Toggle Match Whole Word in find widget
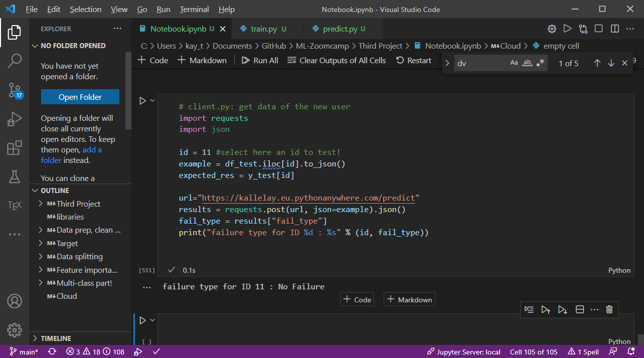644x358 pixels. [x=527, y=63]
